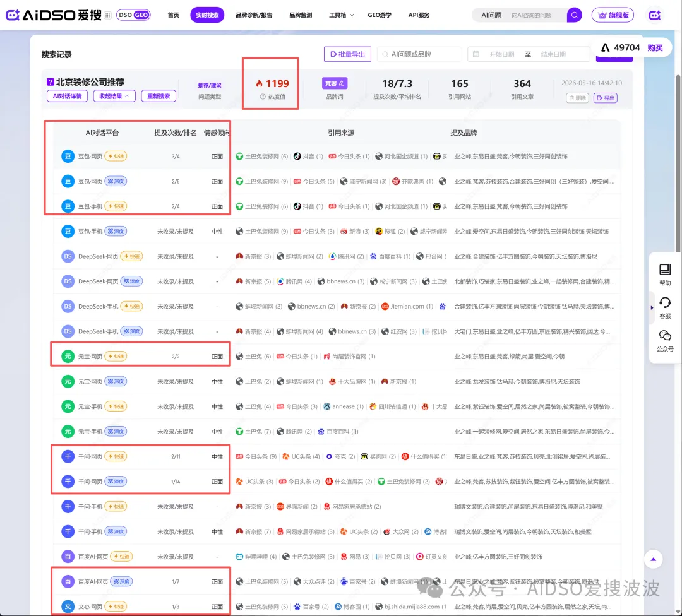Go to the 首页 nav tab
The height and width of the screenshot is (616, 682).
click(173, 15)
